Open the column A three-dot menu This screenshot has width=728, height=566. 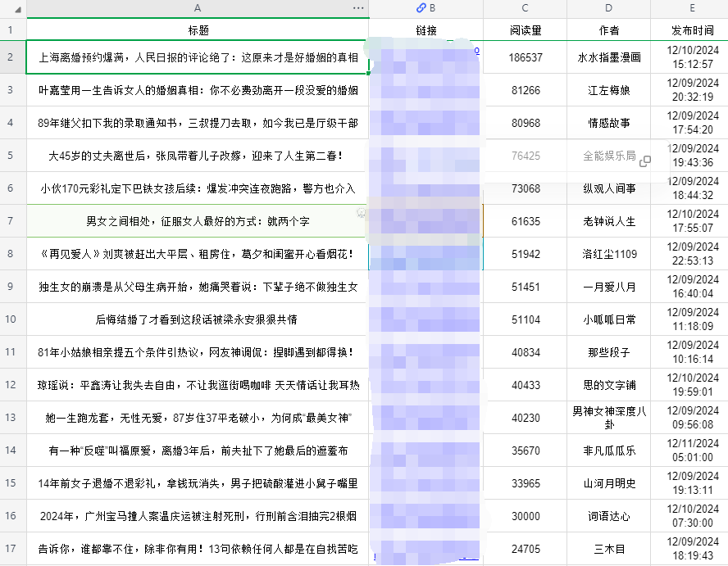pyautogui.click(x=358, y=8)
